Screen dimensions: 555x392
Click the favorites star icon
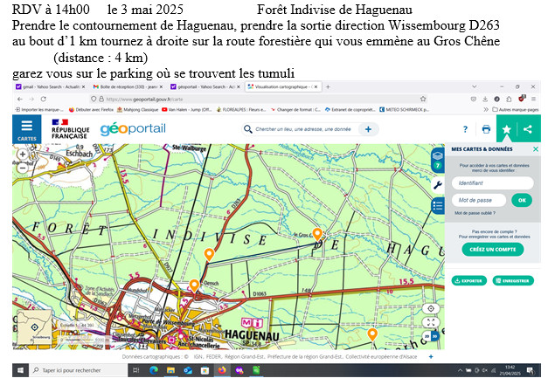pos(507,129)
